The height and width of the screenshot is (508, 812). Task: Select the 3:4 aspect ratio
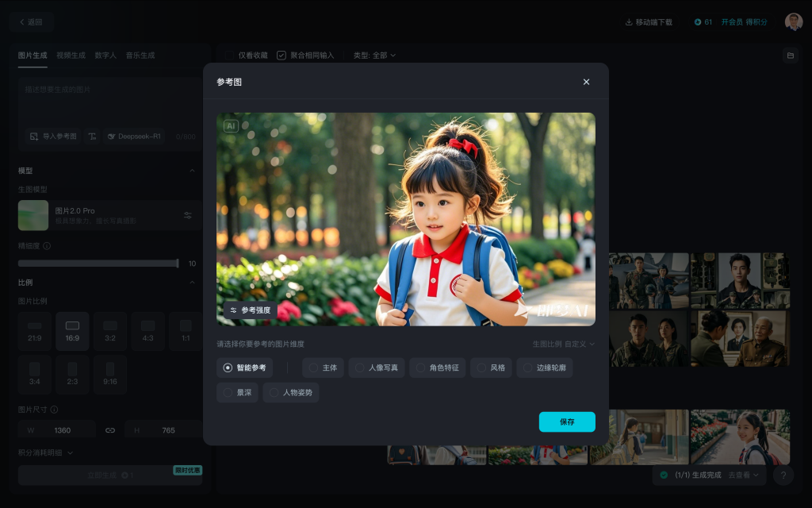[35, 375]
